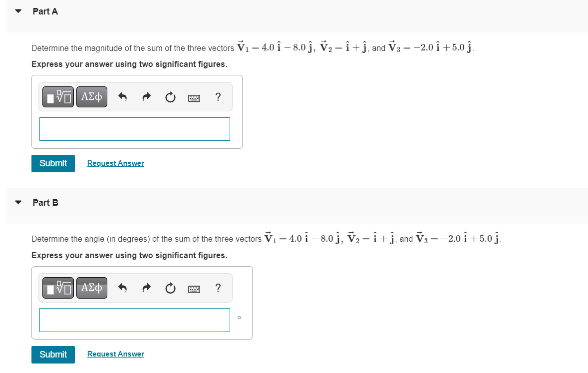Click inside the Part A answer field
This screenshot has width=588, height=373.
point(134,129)
